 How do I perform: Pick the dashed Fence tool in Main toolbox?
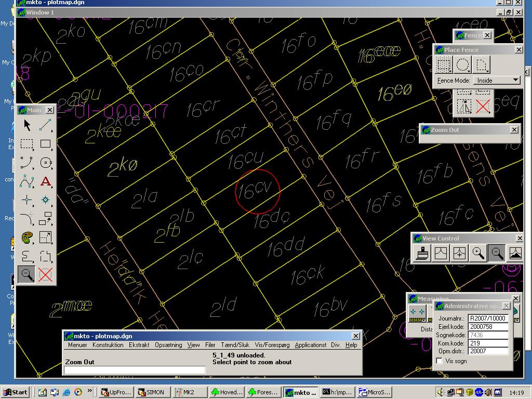27,144
